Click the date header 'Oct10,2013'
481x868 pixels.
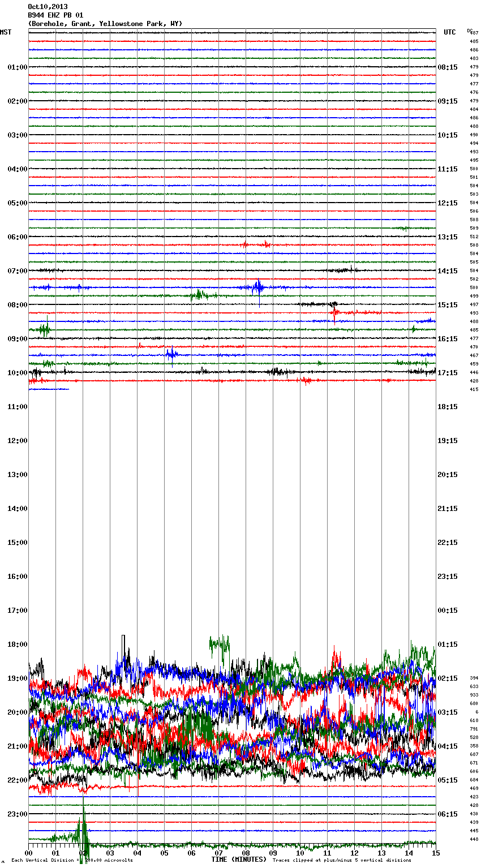click(48, 7)
